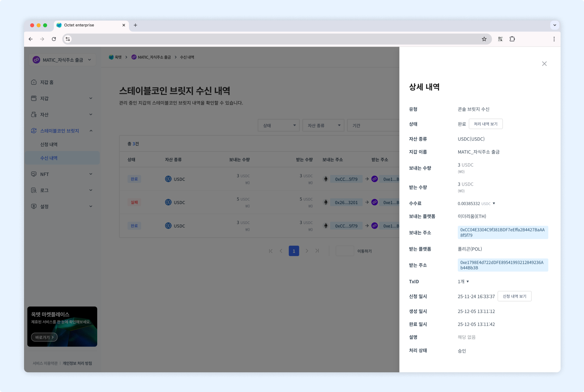Expand the 수수료 fee details arrow

494,203
